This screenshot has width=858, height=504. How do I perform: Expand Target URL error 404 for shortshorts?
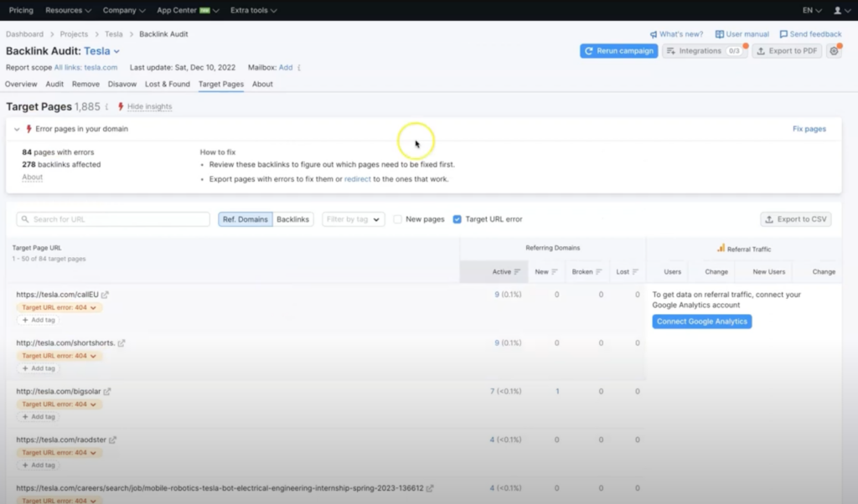[x=59, y=356]
